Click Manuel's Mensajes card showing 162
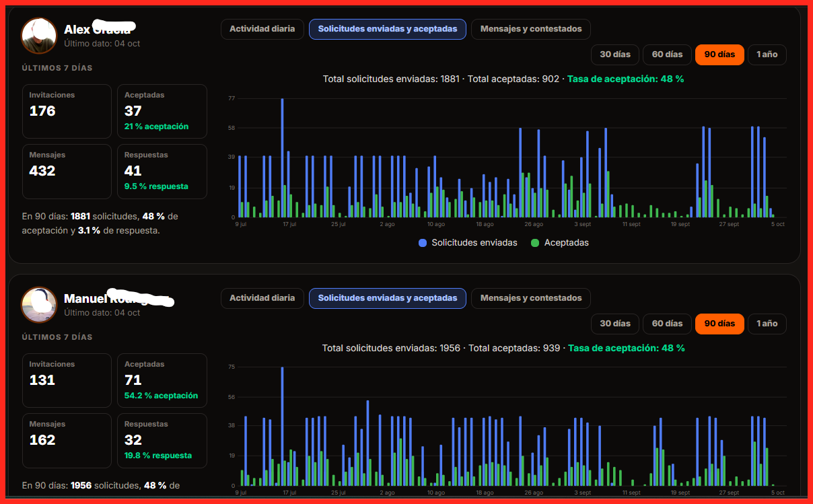The width and height of the screenshot is (813, 504). coord(67,440)
